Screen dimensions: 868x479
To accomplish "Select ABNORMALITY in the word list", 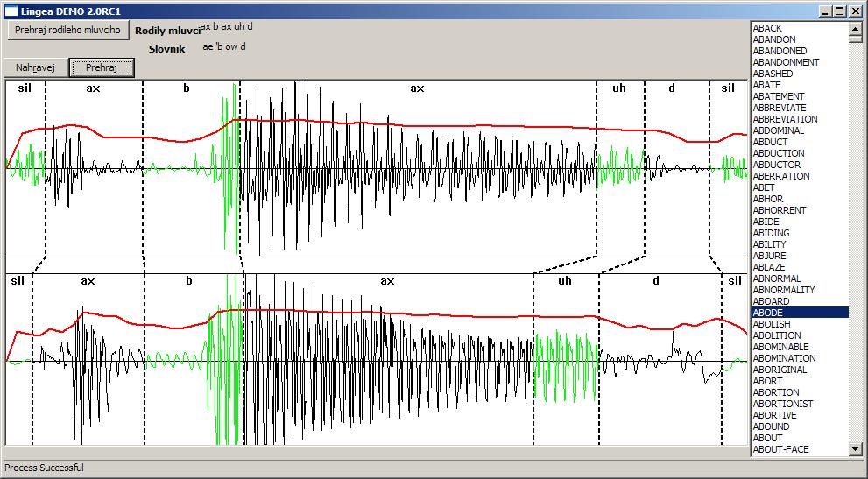I will point(800,290).
